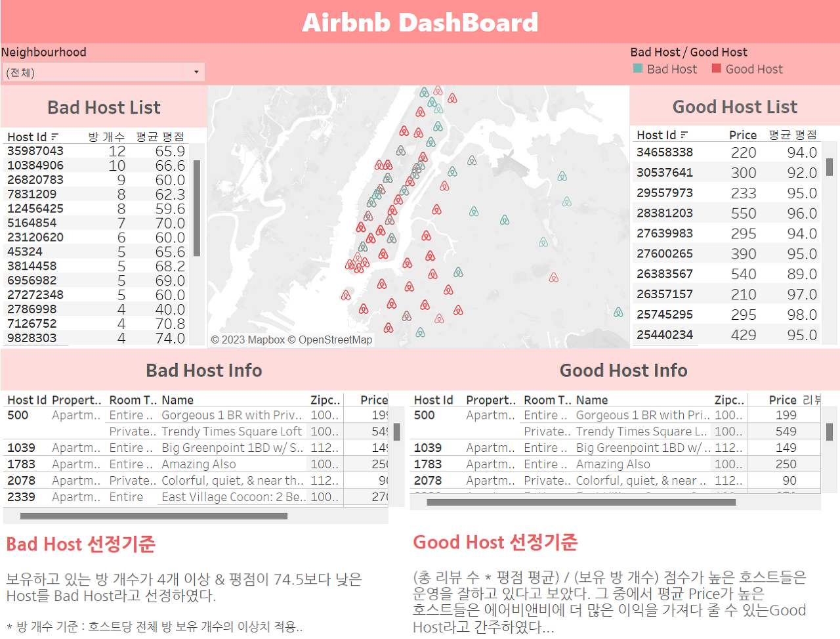Click the Bad Host legend label
Viewport: 840px width, 639px height.
[x=672, y=69]
